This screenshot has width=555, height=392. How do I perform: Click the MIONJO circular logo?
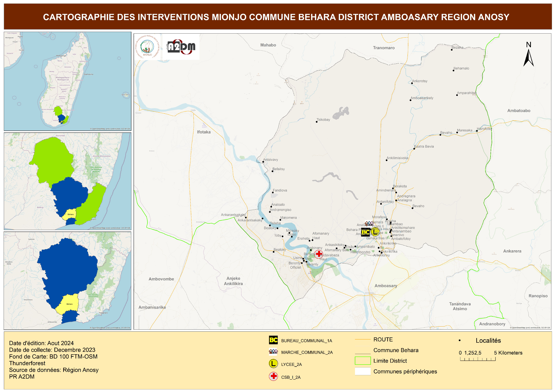(147, 47)
